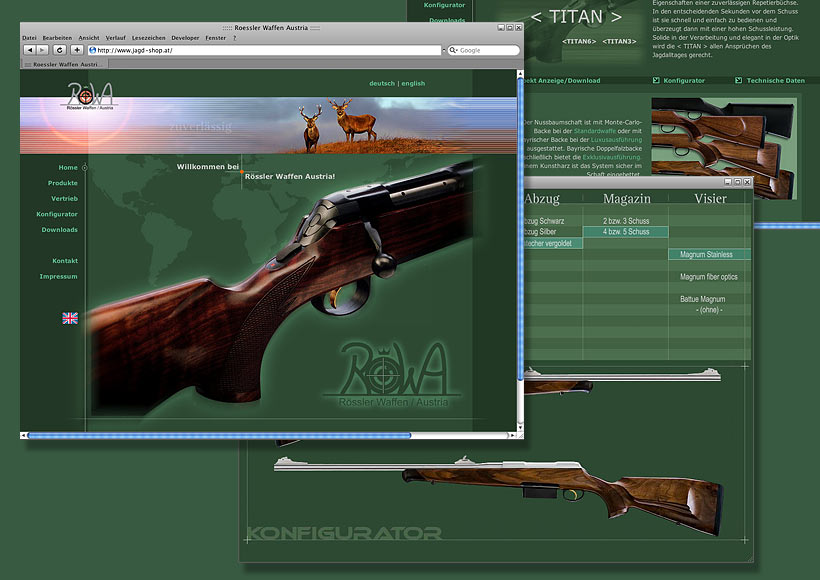Open the Google search engine dropdown
820x580 pixels.
click(453, 50)
